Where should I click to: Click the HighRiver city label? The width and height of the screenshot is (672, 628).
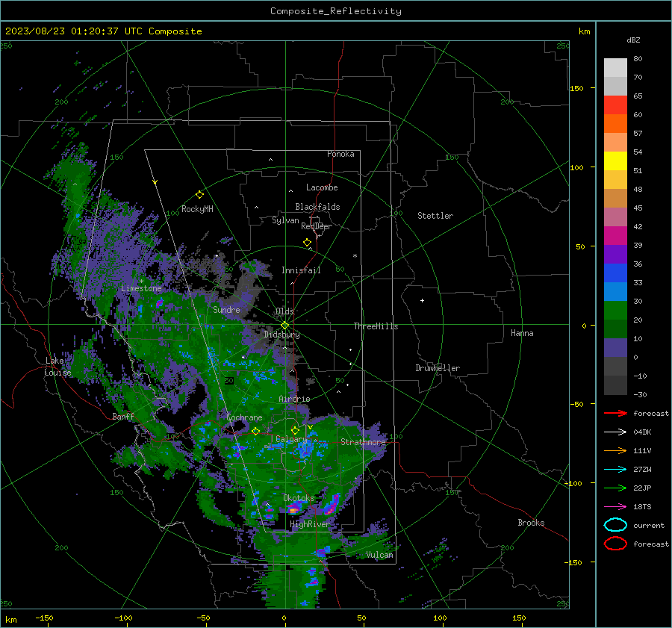point(310,524)
